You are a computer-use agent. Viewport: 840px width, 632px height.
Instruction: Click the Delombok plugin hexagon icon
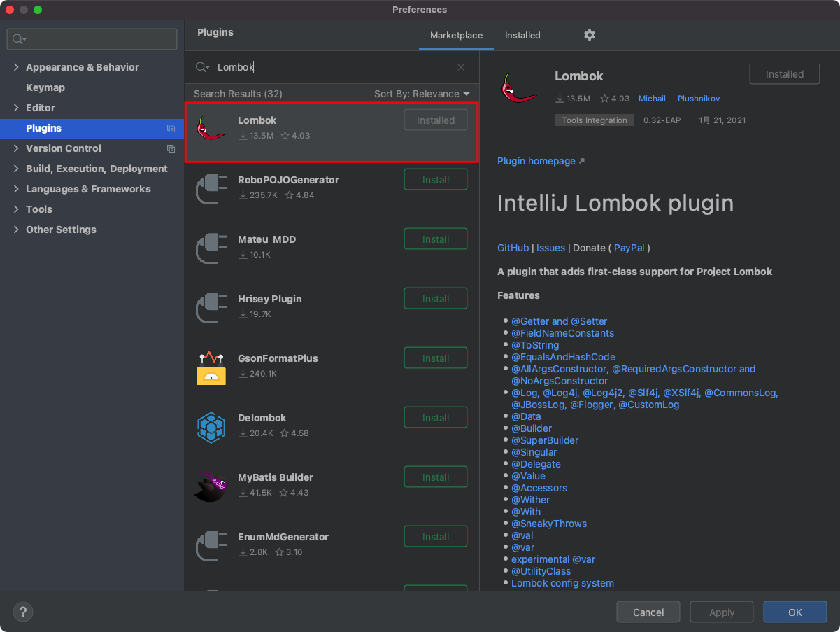[211, 427]
